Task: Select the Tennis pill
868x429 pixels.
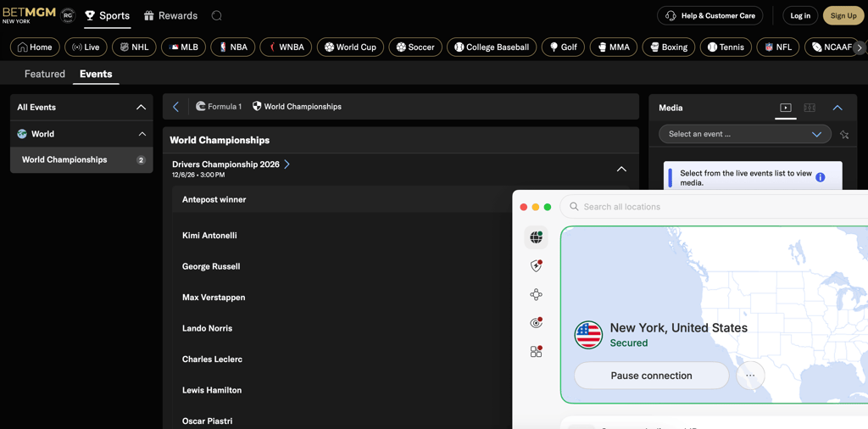Action: click(x=726, y=47)
